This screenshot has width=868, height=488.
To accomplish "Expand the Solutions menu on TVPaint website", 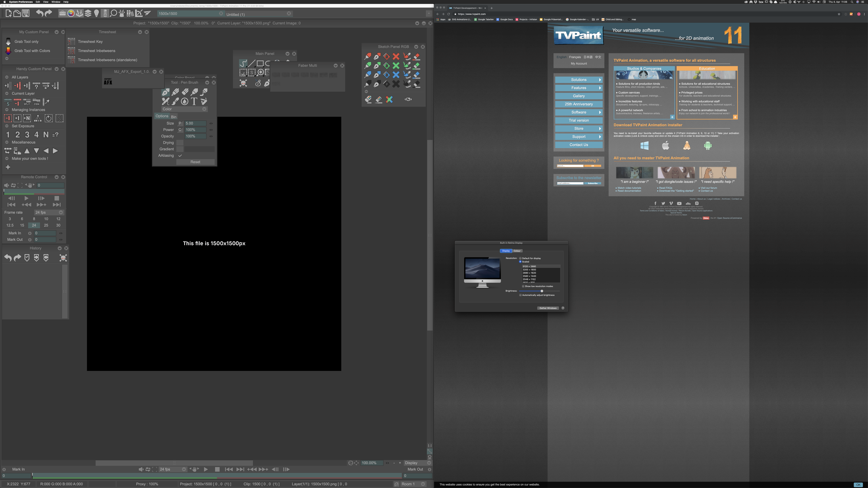I will (x=579, y=80).
